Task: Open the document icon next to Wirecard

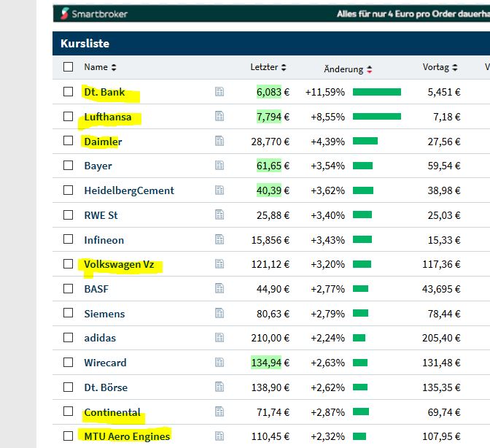Action: point(219,363)
